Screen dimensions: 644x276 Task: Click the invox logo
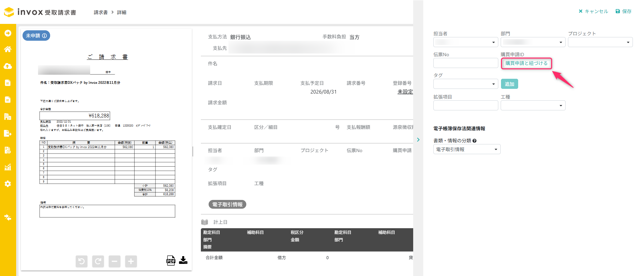tap(40, 12)
